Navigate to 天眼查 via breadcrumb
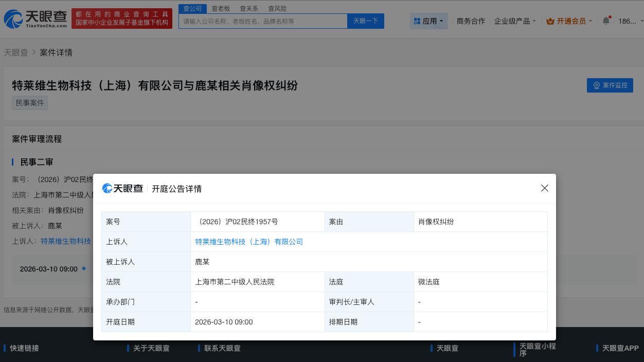The width and height of the screenshot is (644, 362). click(x=16, y=52)
